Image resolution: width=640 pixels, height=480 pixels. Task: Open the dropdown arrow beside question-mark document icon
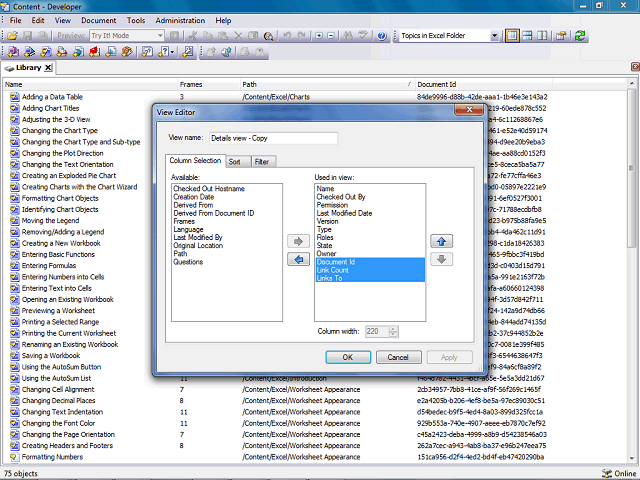click(x=173, y=52)
